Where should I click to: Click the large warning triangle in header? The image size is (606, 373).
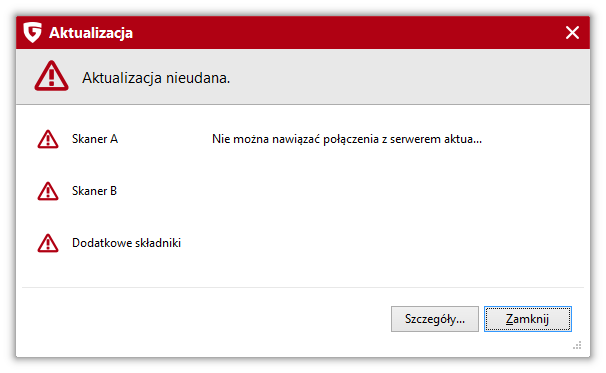coord(51,76)
